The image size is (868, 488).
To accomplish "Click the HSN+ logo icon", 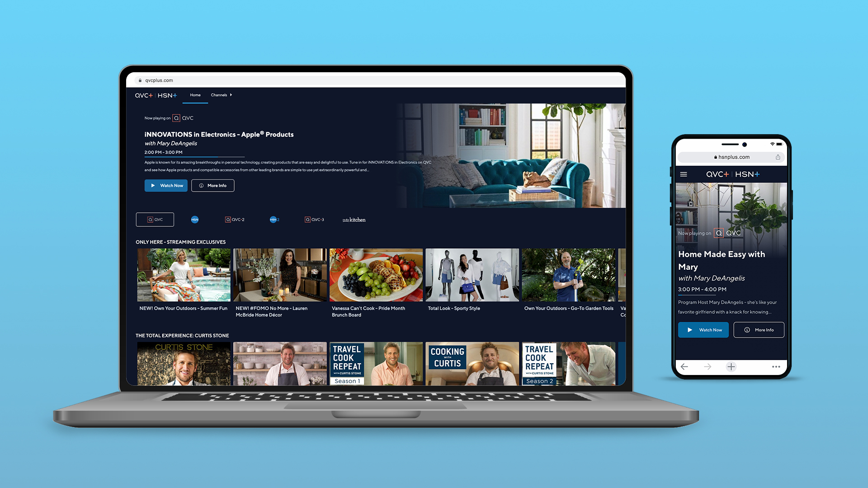I will click(x=169, y=95).
